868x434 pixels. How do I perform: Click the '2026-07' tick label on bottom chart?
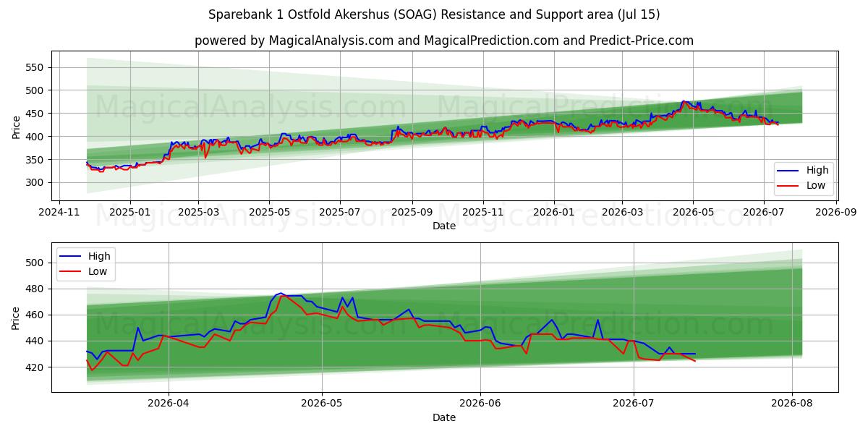point(634,404)
